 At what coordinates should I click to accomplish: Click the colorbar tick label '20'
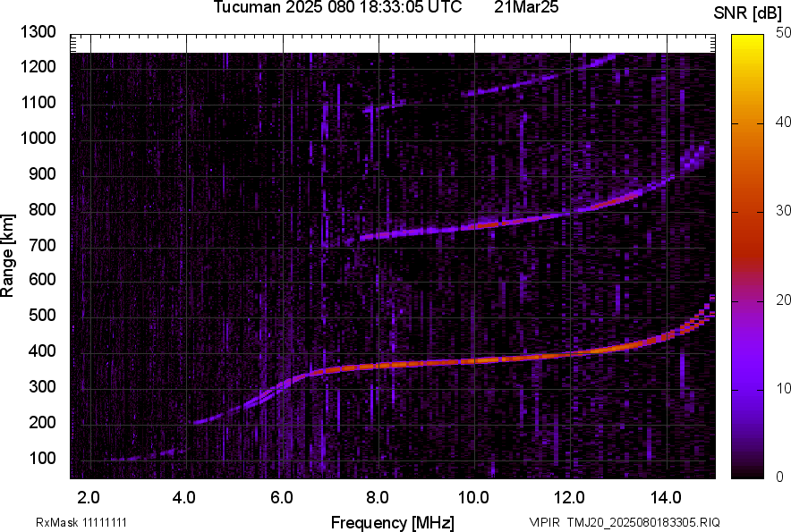pos(783,300)
